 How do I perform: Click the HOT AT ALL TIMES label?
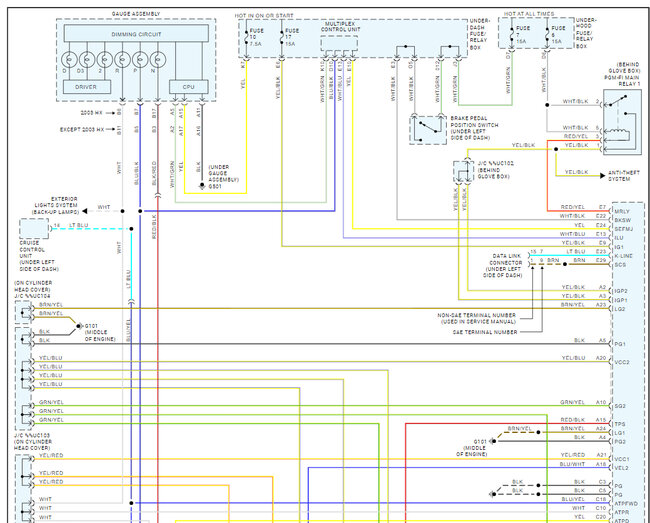click(529, 14)
